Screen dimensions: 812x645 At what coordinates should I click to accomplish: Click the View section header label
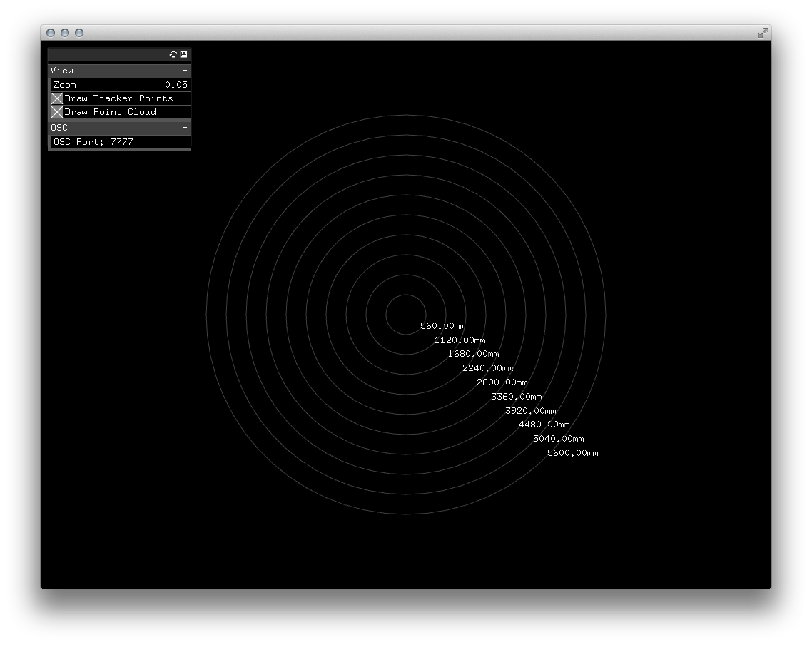pyautogui.click(x=62, y=71)
